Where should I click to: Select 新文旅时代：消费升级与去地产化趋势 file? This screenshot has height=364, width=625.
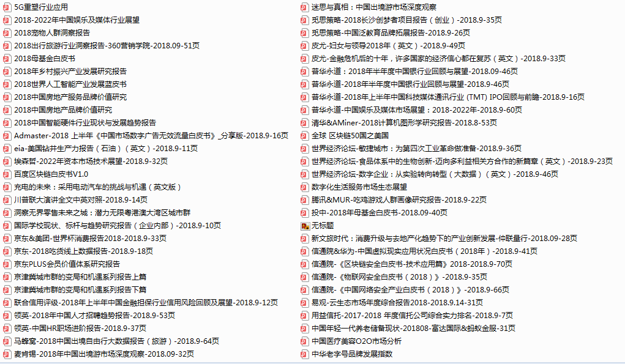(x=444, y=239)
